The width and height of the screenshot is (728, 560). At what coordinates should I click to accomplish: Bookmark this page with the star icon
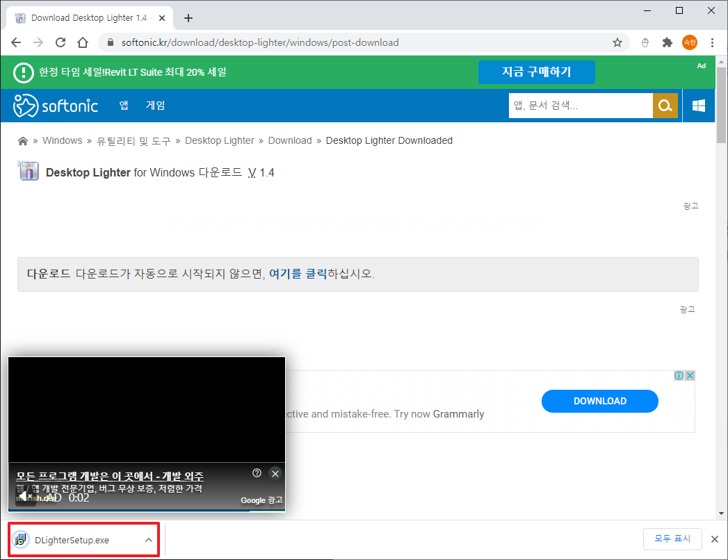(x=617, y=42)
